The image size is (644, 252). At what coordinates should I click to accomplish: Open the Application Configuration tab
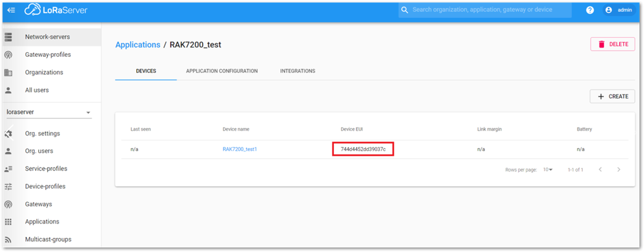point(222,71)
